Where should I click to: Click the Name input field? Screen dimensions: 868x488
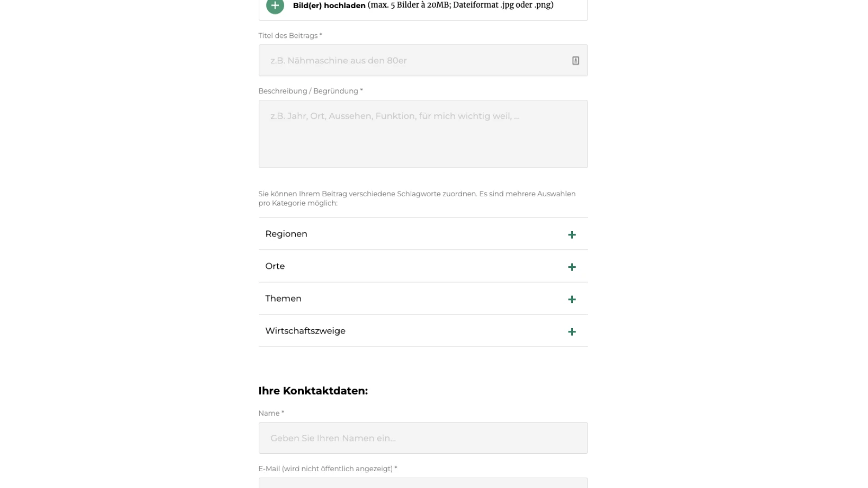tap(423, 438)
